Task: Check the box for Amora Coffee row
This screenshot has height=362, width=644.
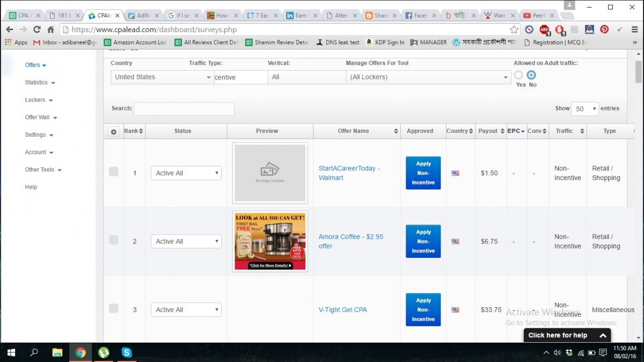Action: (x=114, y=240)
